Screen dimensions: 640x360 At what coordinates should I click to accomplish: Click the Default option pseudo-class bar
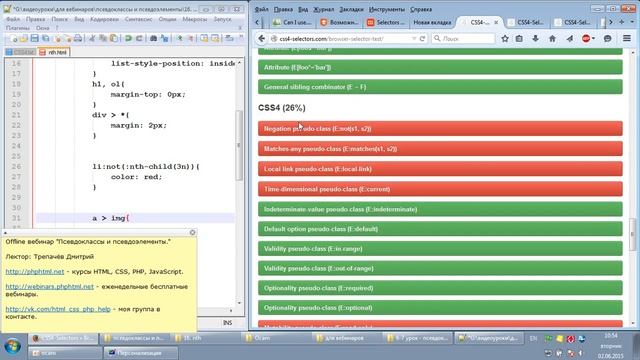coord(440,229)
